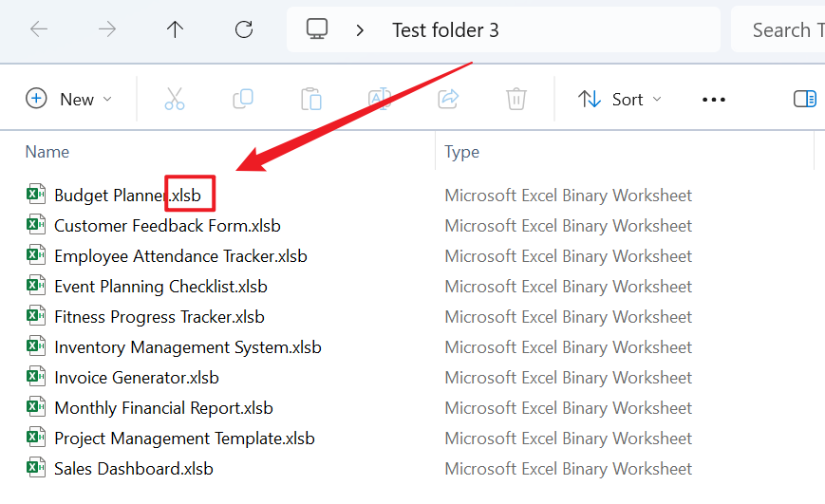
Task: Sort files by the Name column header
Action: [x=47, y=152]
